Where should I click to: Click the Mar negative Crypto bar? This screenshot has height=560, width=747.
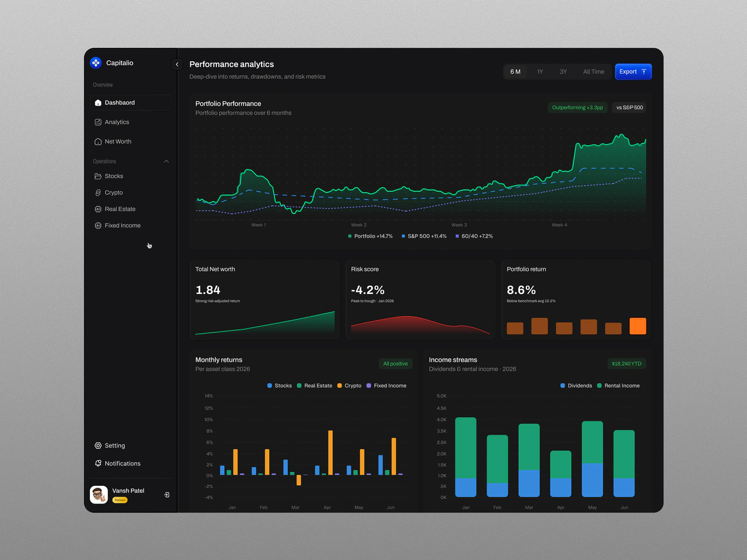click(299, 480)
